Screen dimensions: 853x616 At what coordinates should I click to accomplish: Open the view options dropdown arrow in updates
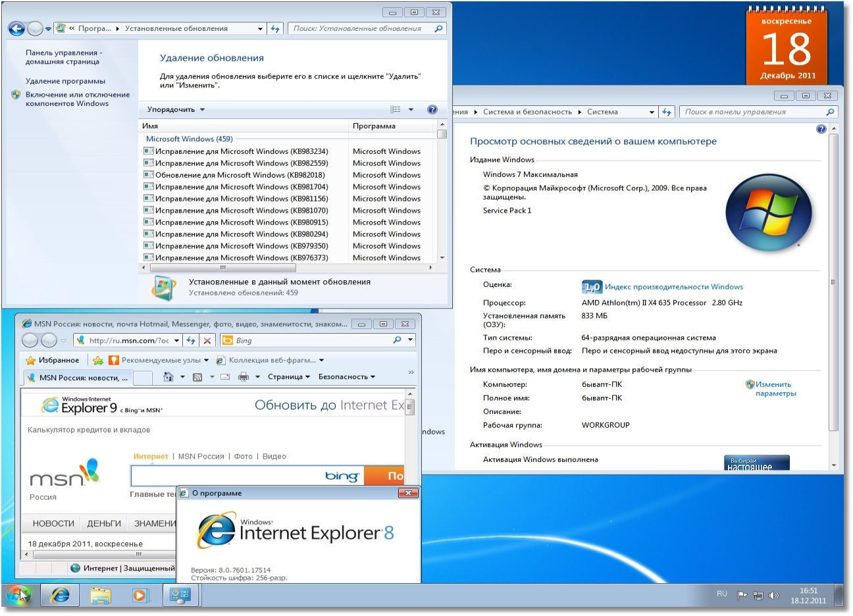click(411, 110)
